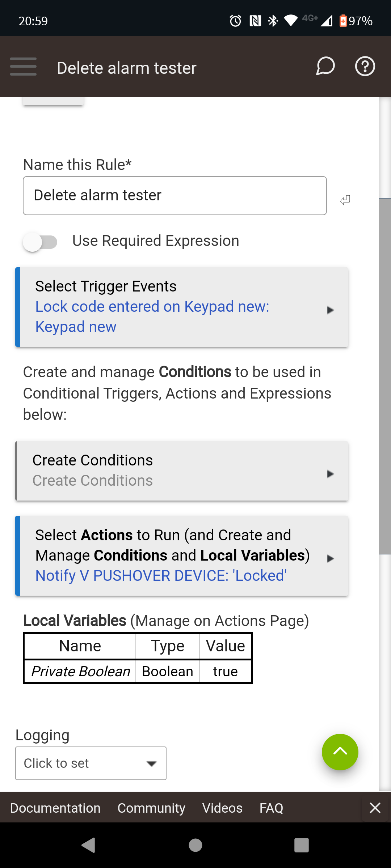Tap the Android recent apps square
This screenshot has width=391, height=868.
[301, 845]
